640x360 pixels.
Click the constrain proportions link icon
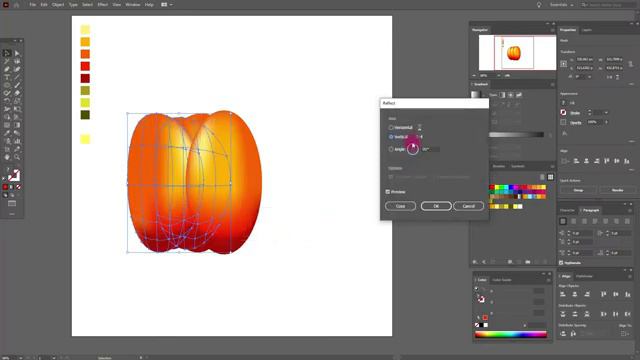631,64
